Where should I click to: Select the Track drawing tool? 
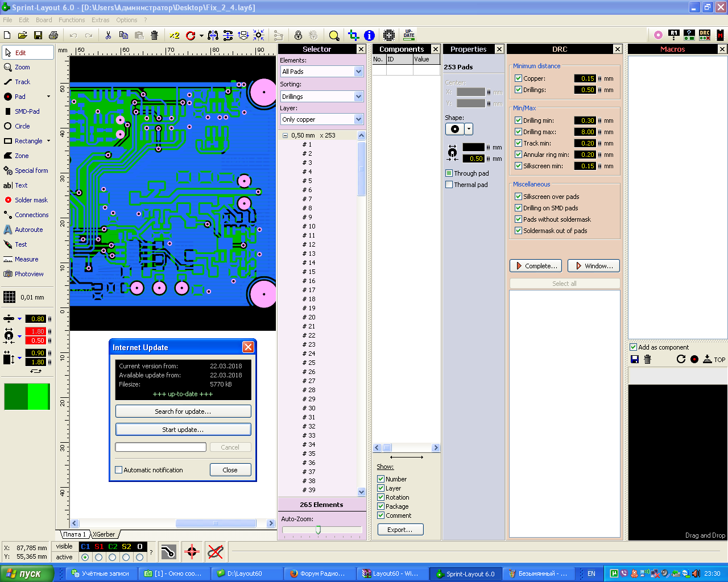pyautogui.click(x=22, y=82)
